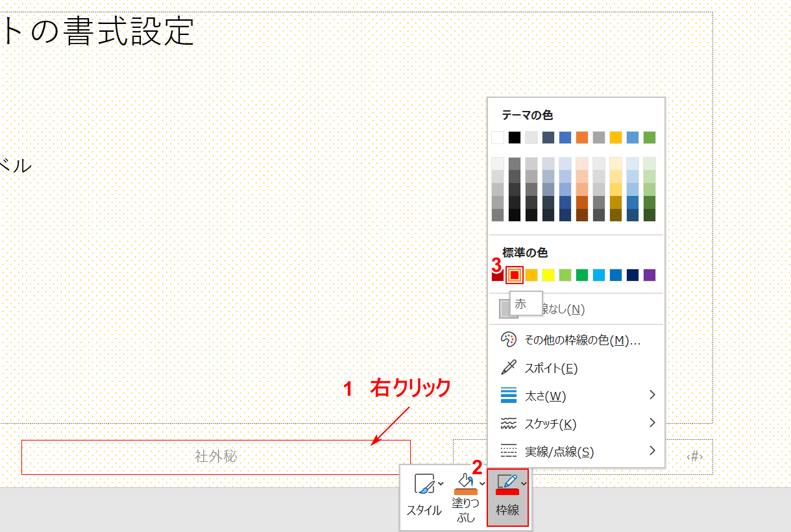Select green in the theme colors top row
Viewport: 791px width, 532px height.
click(x=650, y=138)
